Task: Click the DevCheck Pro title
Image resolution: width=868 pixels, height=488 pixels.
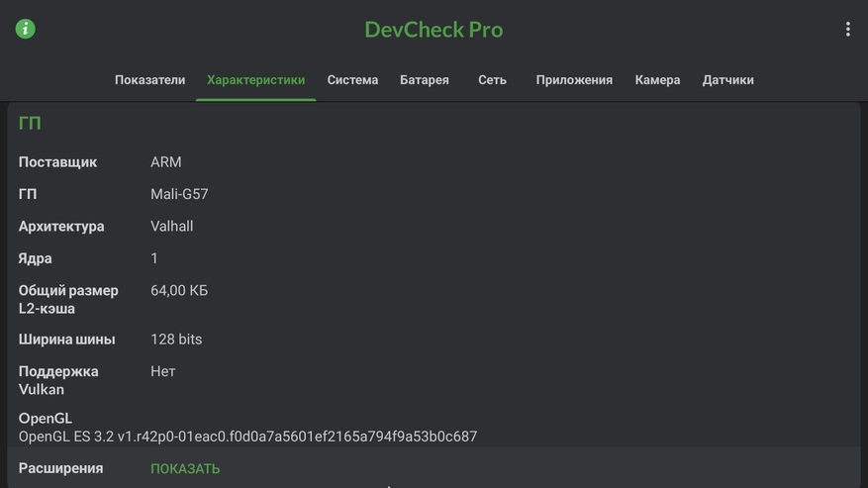Action: click(x=434, y=30)
